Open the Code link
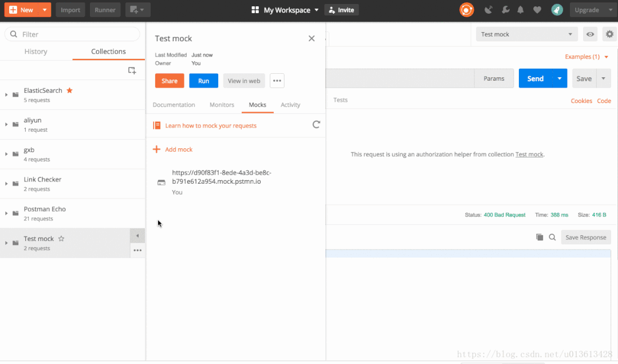 [x=604, y=101]
